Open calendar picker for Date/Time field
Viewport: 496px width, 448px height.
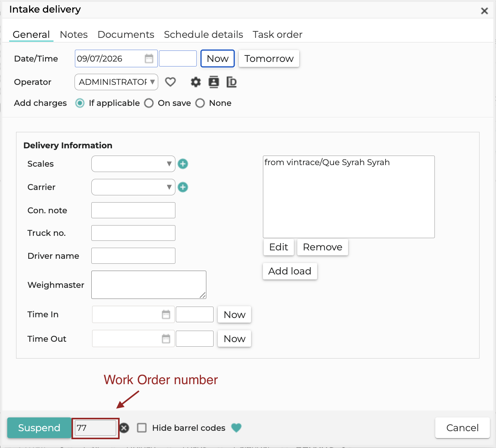click(149, 58)
